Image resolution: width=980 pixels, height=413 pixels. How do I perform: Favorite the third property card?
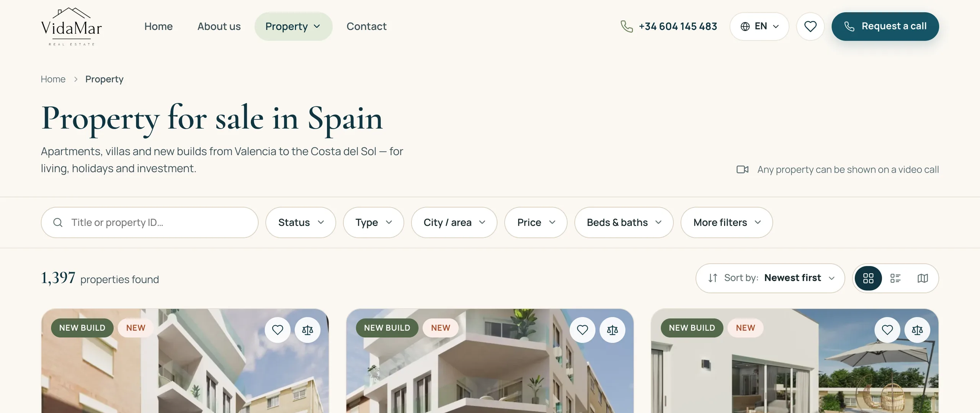click(887, 330)
